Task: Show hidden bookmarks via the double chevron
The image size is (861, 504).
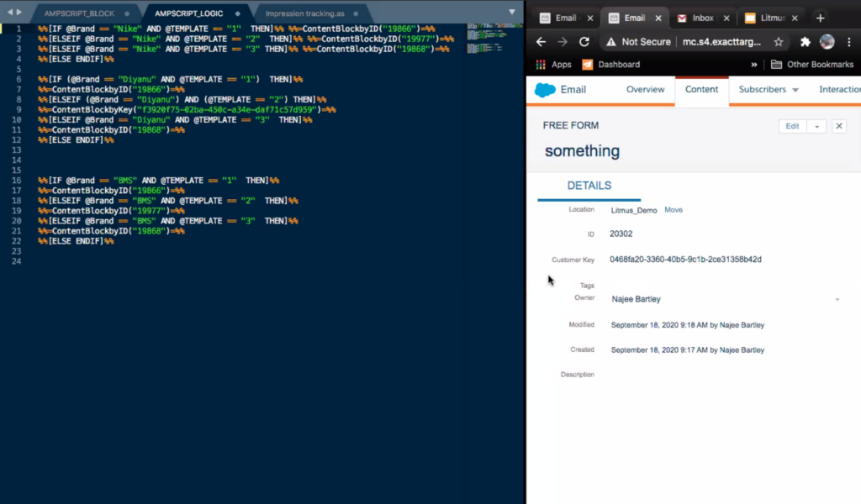Action: pyautogui.click(x=753, y=65)
